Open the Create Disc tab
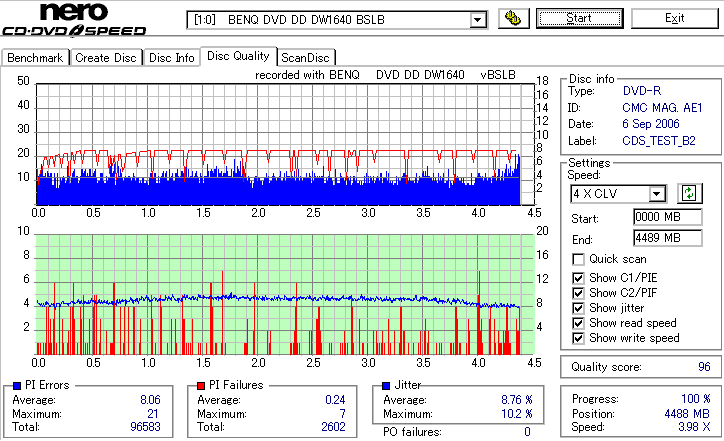This screenshot has height=441, width=724. 106,58
